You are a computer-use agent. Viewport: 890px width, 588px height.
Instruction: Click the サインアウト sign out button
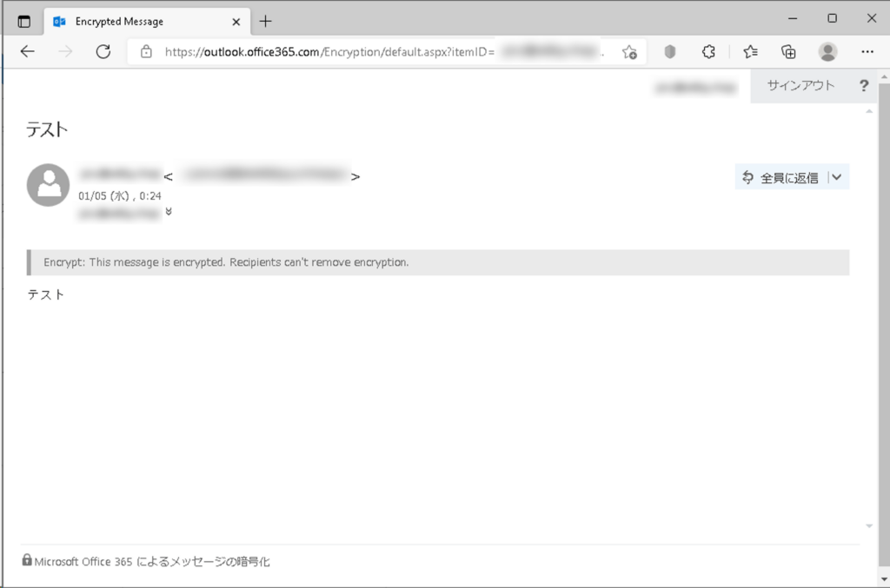800,86
